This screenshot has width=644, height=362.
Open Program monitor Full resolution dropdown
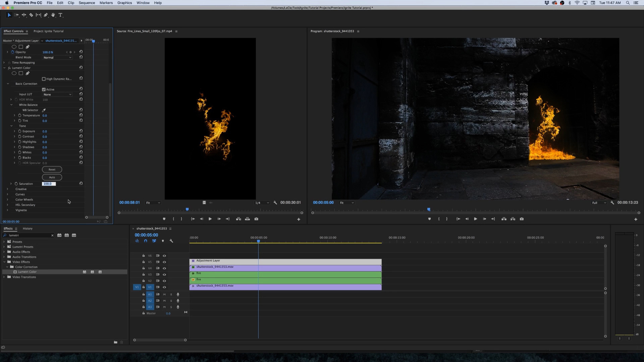coord(599,203)
